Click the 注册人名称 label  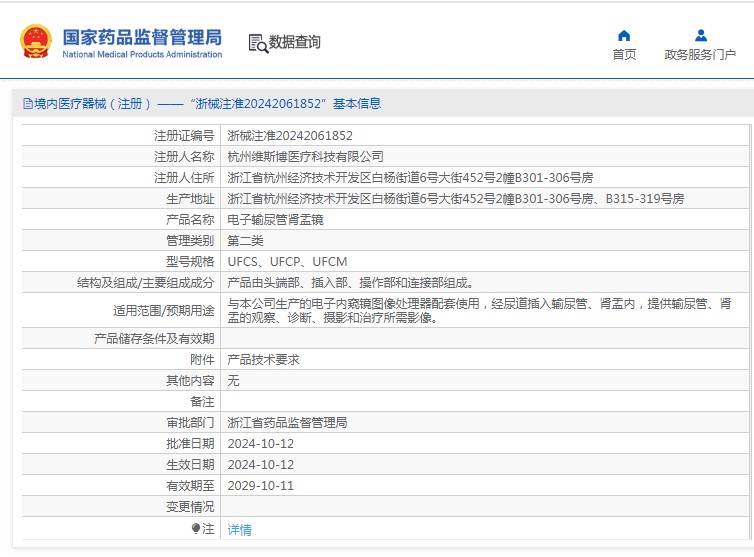point(184,156)
